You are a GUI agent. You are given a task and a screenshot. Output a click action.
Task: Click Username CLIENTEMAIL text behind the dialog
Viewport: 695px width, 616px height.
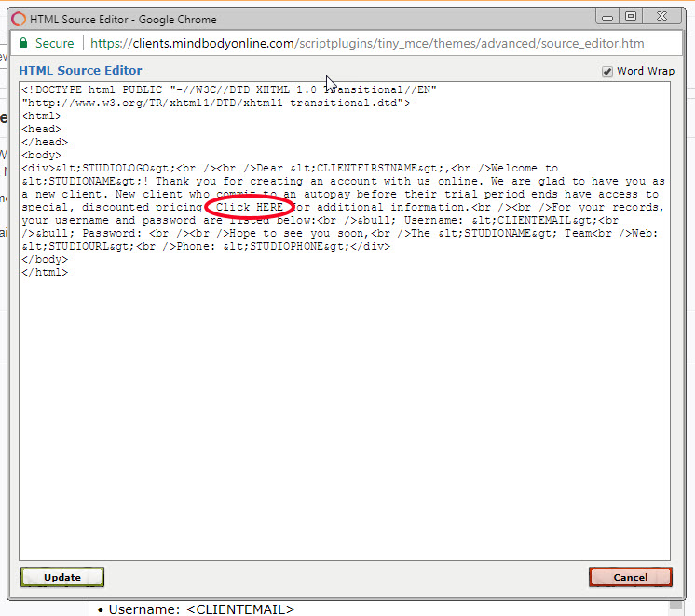pyautogui.click(x=201, y=609)
